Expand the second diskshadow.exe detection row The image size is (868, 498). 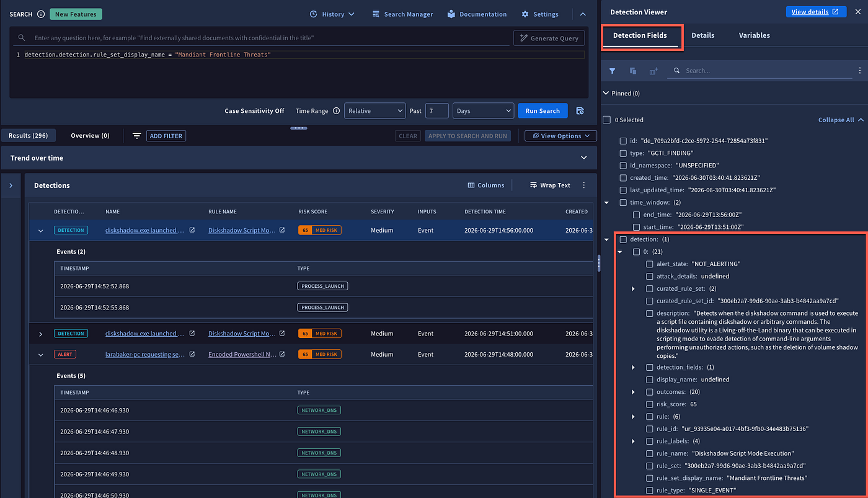click(41, 334)
